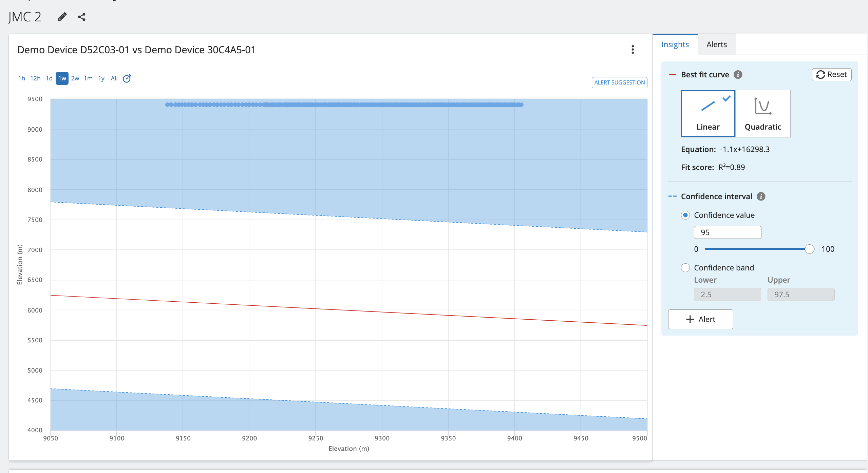Click the confidence value slider handle
This screenshot has height=473, width=868.
tap(810, 249)
